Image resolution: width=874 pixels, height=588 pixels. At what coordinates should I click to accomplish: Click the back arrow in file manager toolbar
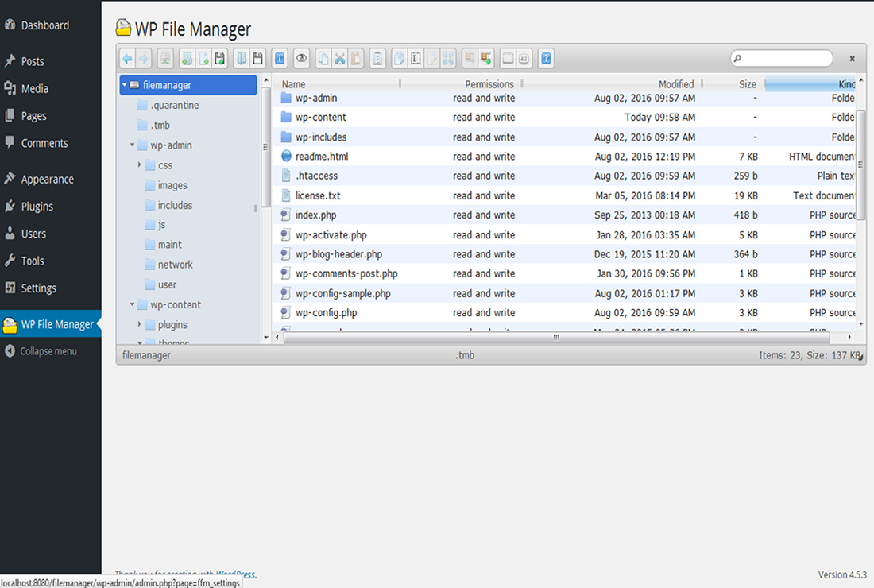point(127,58)
